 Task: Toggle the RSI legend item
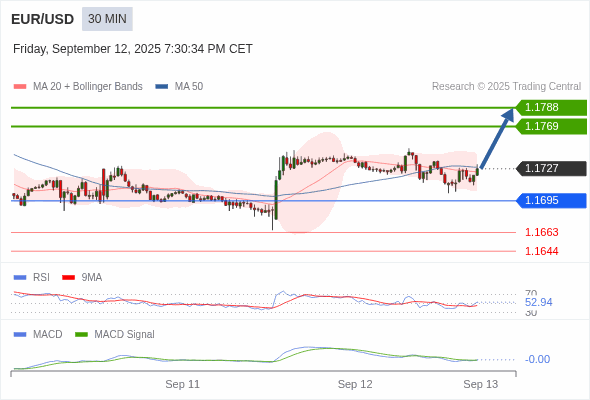click(32, 278)
